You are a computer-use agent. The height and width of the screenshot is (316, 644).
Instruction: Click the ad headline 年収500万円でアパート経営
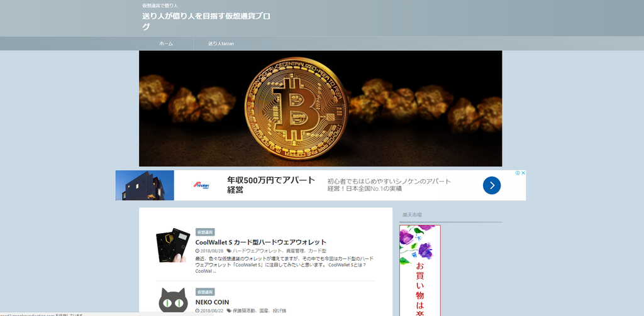pos(271,185)
